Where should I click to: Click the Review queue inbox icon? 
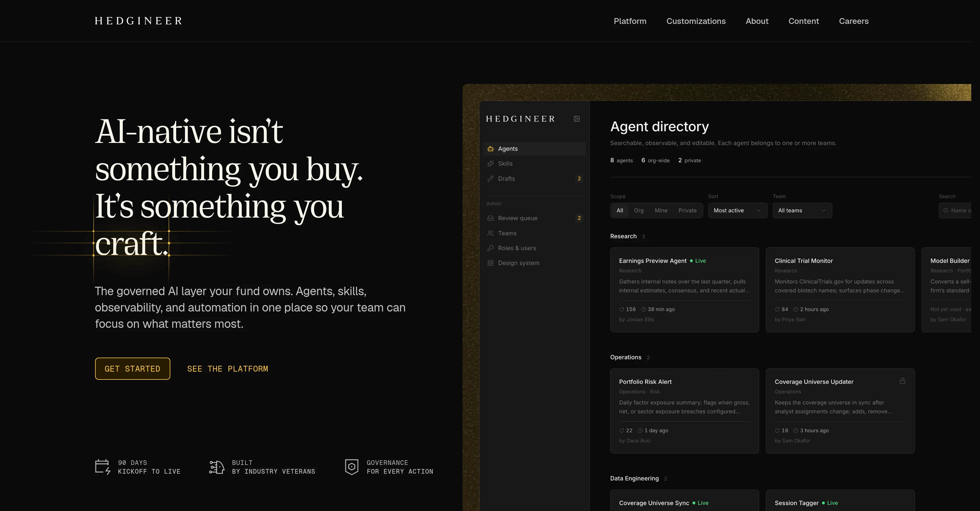click(x=490, y=218)
